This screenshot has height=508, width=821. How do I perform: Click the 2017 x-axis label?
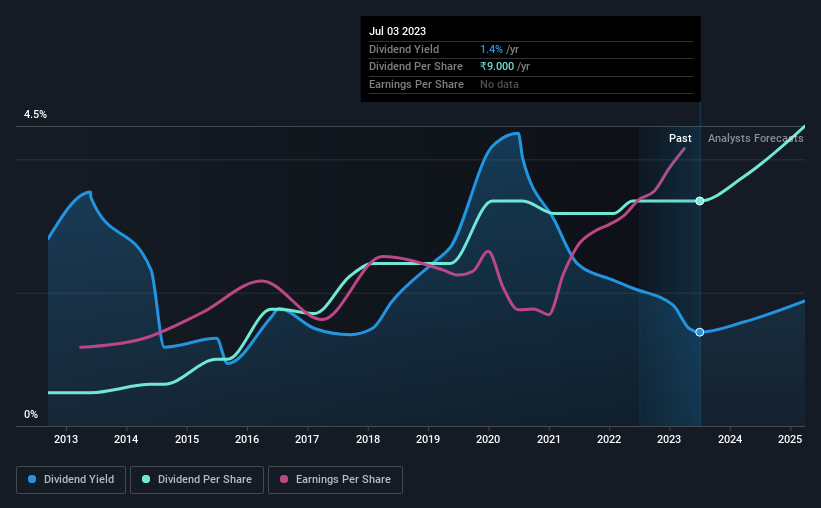coord(307,439)
